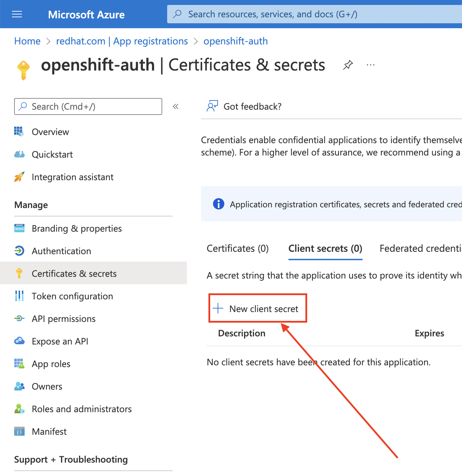Open the more options ellipsis
Viewport: 462px width, 476px height.
click(x=370, y=65)
